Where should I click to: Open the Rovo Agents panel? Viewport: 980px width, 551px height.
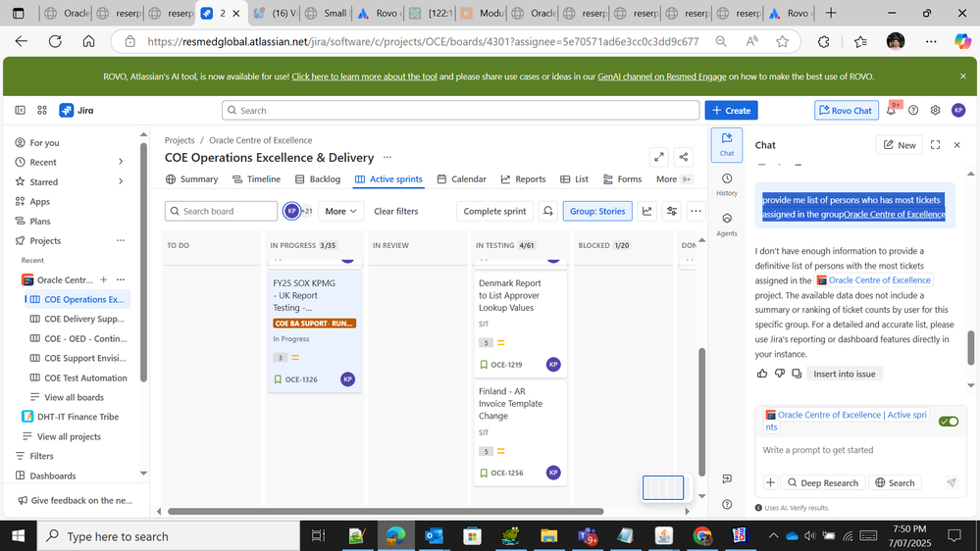726,225
